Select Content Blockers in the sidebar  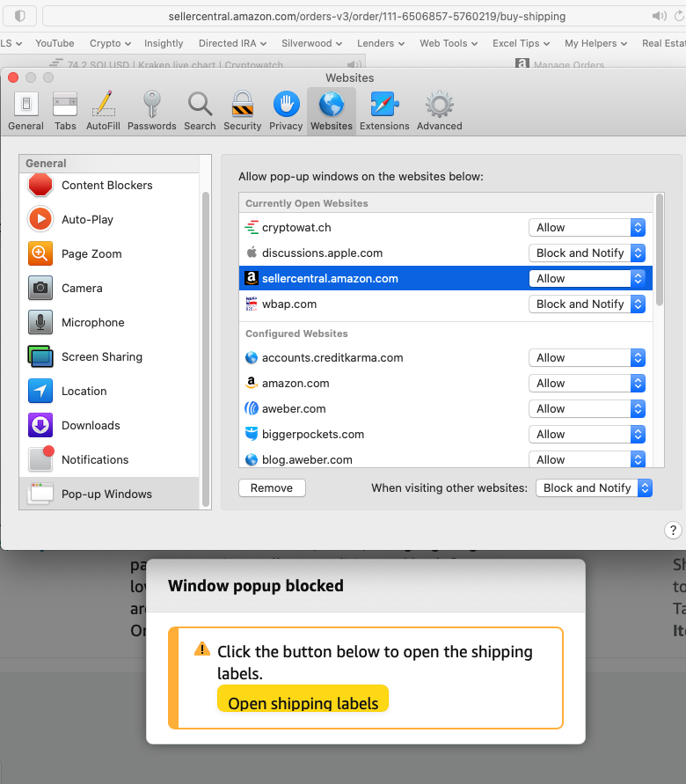[109, 185]
